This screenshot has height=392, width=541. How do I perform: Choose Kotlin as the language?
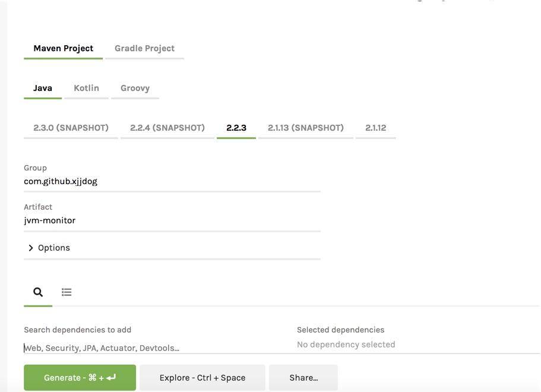[86, 88]
